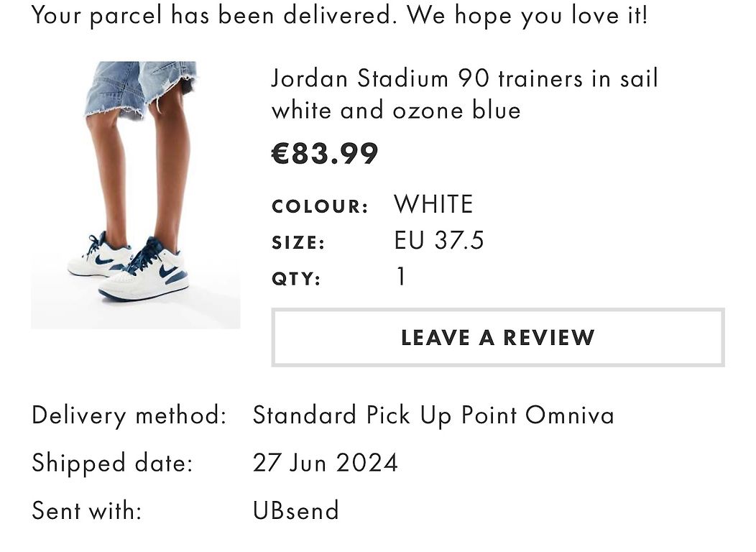The image size is (756, 552).
Task: Click the Sent with label
Action: coord(87,510)
